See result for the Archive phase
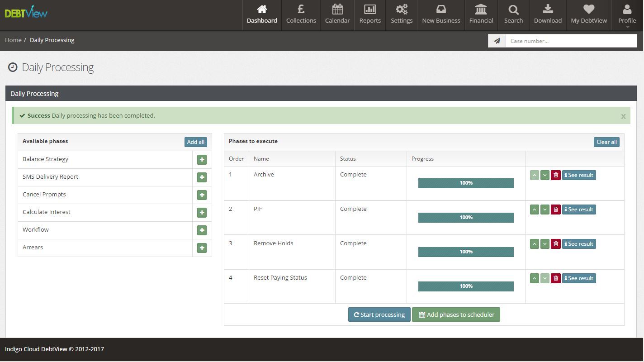 coord(579,175)
